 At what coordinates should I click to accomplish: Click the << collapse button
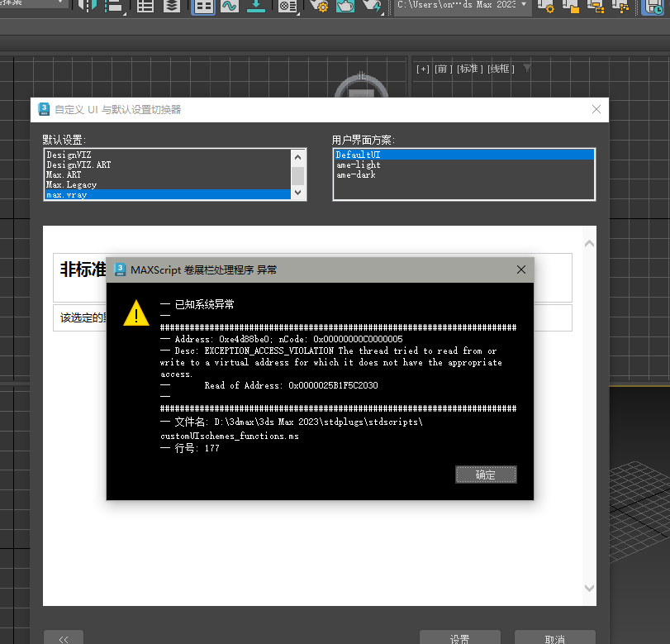(x=64, y=638)
